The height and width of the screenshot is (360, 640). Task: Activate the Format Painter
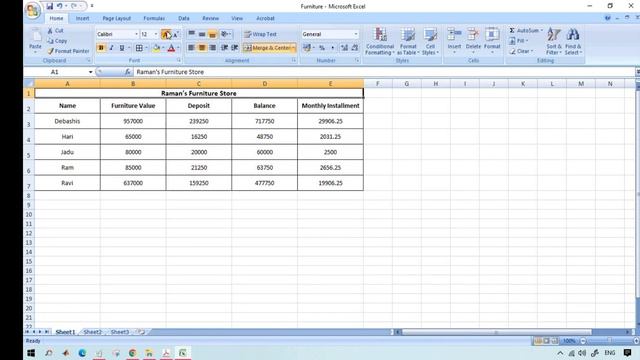point(68,51)
